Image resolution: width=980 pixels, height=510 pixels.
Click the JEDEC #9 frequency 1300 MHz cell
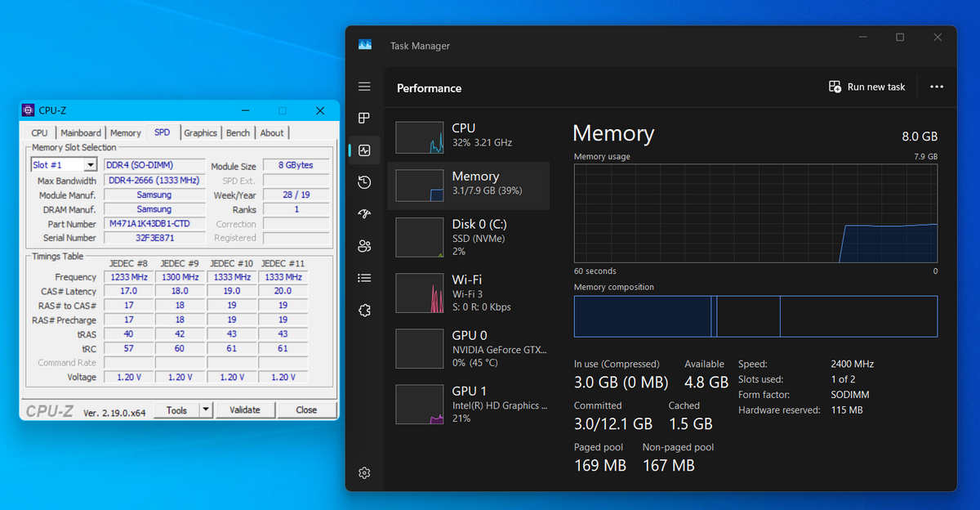(180, 277)
